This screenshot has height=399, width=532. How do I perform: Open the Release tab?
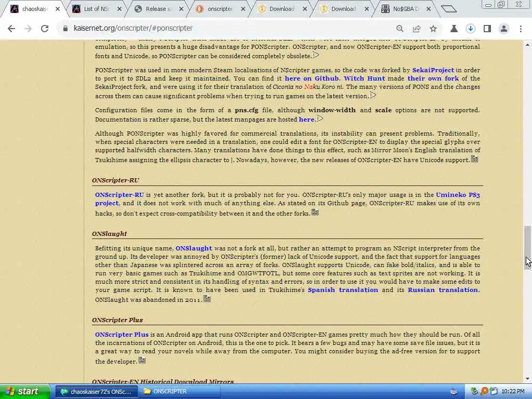point(158,9)
